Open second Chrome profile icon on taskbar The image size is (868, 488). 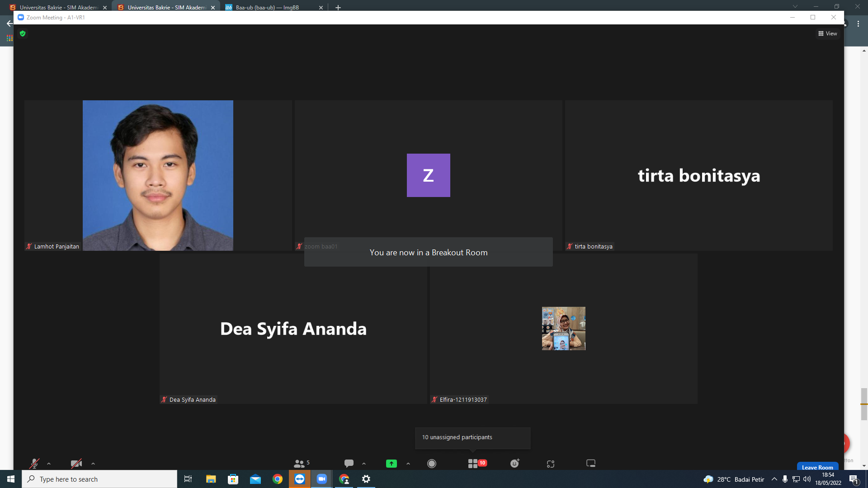click(x=344, y=479)
